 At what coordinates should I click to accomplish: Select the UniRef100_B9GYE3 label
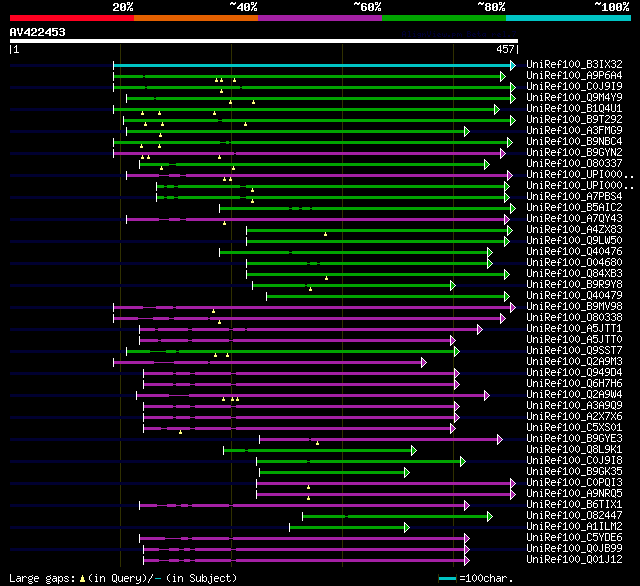[x=574, y=439]
